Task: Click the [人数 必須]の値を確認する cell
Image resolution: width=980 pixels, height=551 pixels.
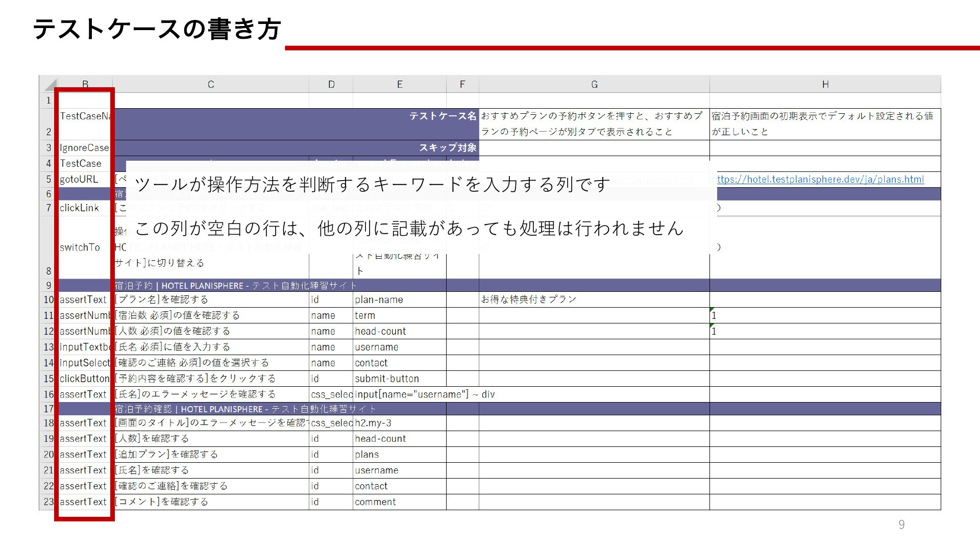Action: click(211, 331)
